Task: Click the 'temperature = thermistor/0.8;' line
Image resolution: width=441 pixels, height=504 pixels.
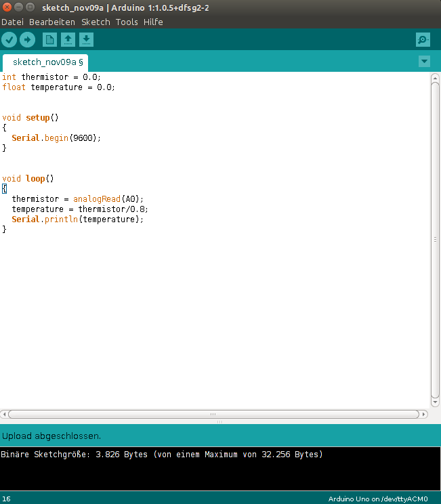Action: [80, 209]
